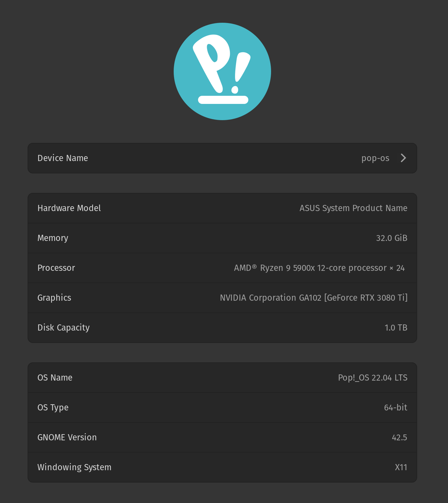Click the ASUS System Product Name text

click(x=354, y=208)
